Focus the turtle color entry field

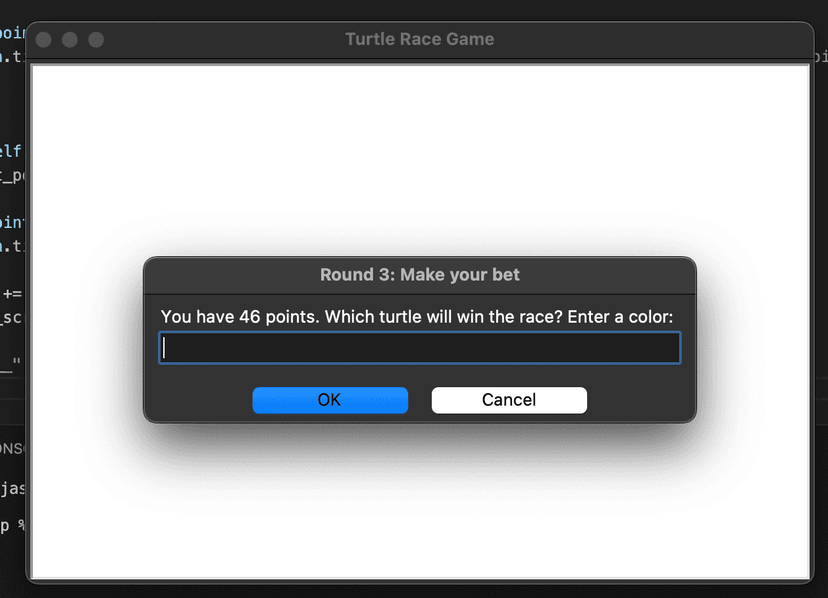click(x=420, y=348)
